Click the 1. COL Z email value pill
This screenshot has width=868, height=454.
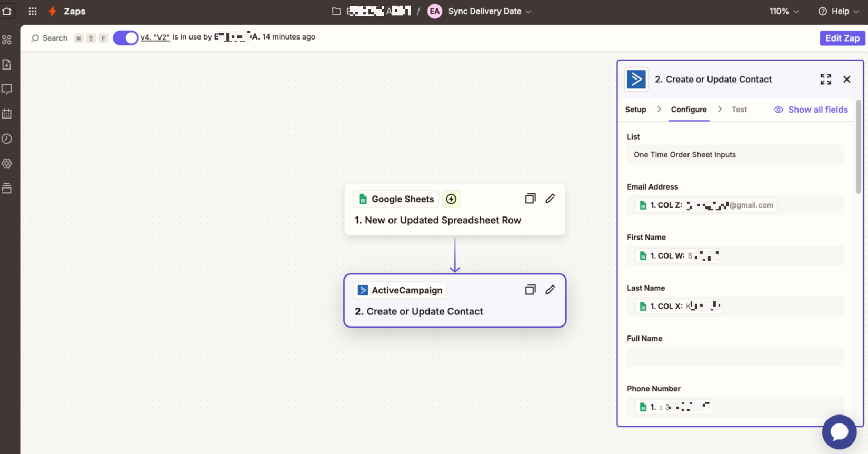point(706,205)
